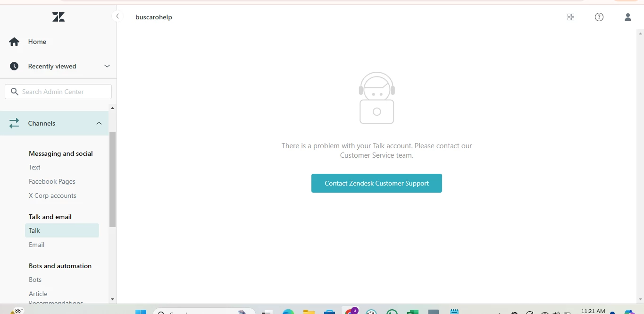The width and height of the screenshot is (644, 314).
Task: Click the Search Admin Center field
Action: point(59,92)
